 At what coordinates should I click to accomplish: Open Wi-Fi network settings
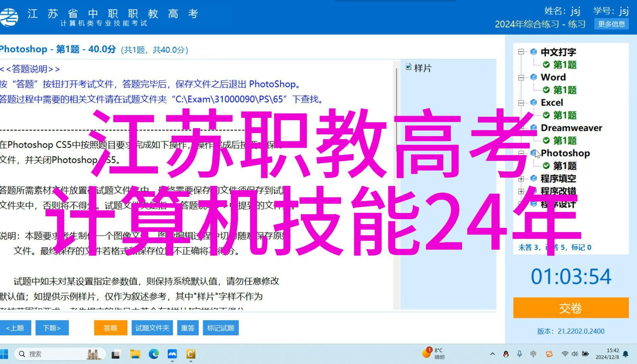565,354
